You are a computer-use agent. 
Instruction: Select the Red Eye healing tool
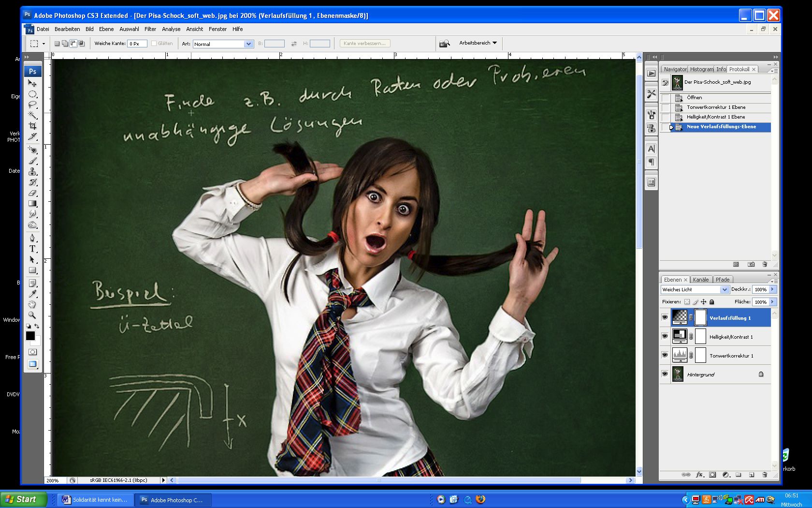[x=32, y=150]
